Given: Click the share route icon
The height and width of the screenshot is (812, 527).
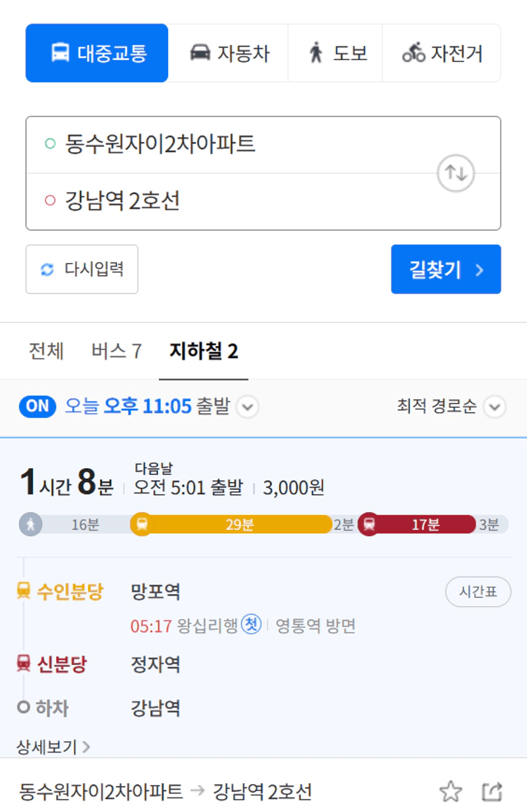Looking at the screenshot, I should [x=492, y=792].
